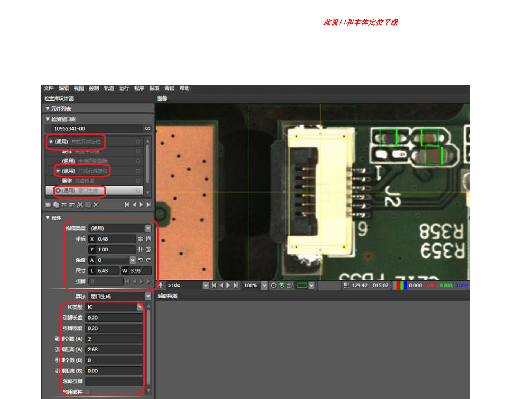Open the 报错类型 dropdown
Image resolution: width=532 pixels, height=399 pixels.
[148, 228]
